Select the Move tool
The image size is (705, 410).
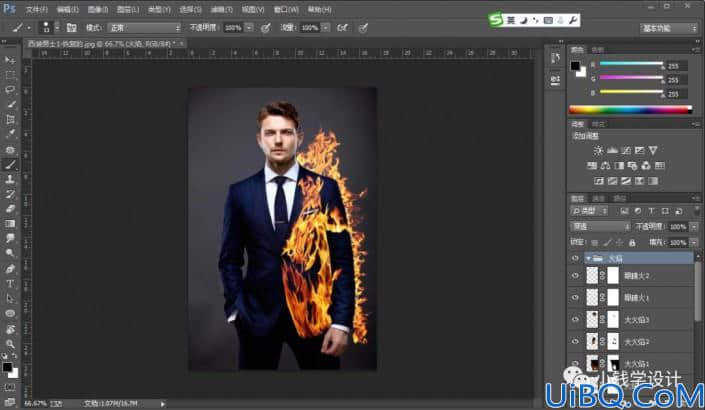pyautogui.click(x=10, y=60)
